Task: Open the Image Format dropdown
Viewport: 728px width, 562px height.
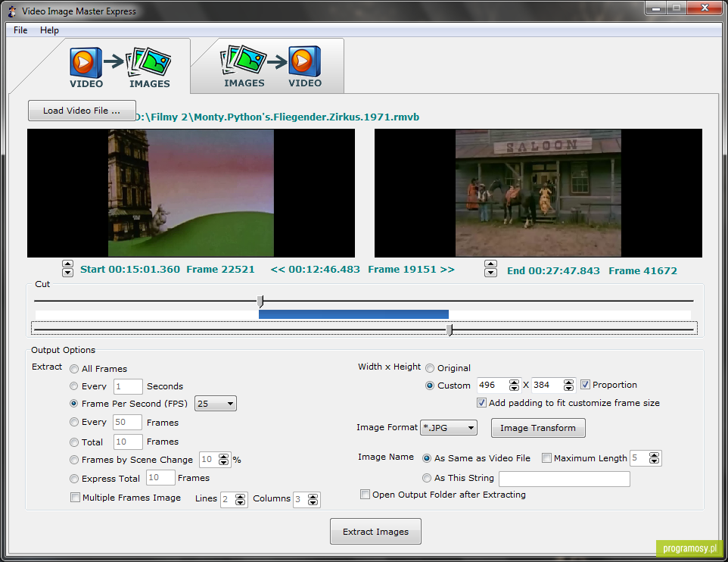Action: (x=449, y=428)
